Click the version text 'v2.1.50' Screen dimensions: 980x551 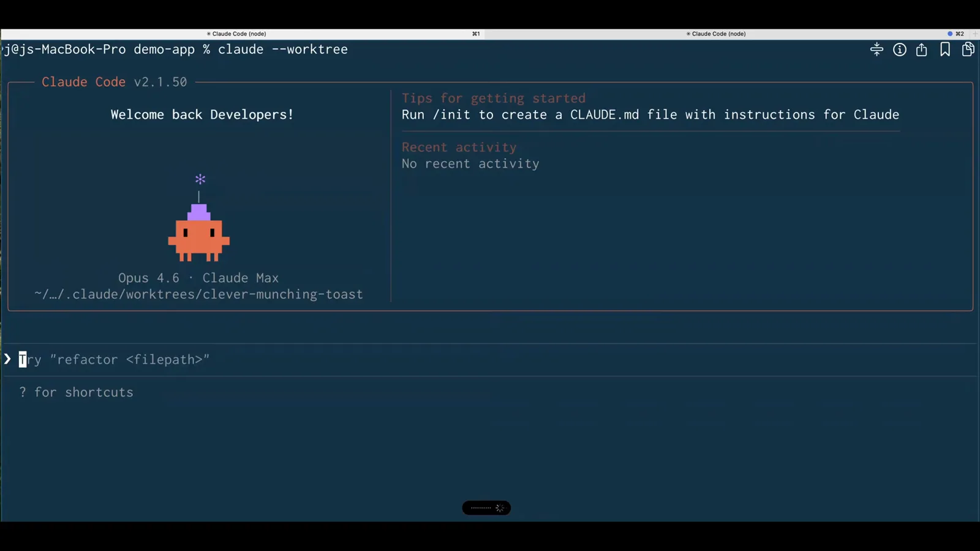[x=160, y=82]
